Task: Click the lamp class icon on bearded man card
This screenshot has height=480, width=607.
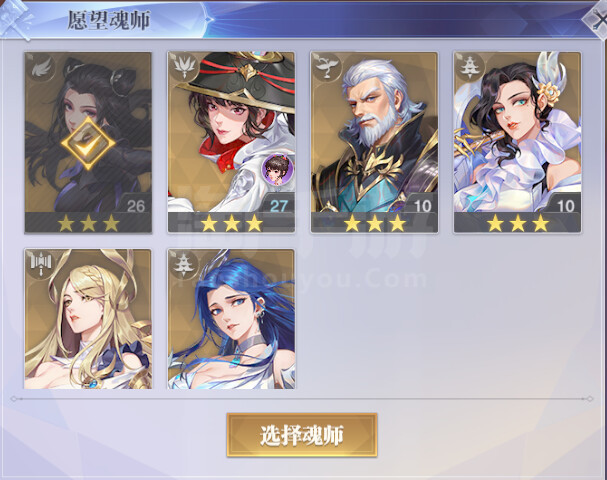Action: [327, 67]
